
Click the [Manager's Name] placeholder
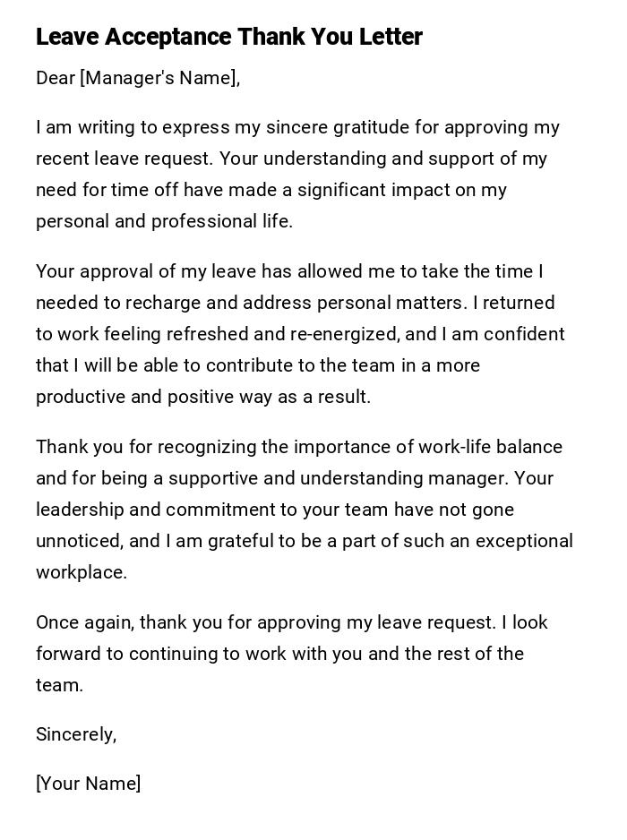159,78
